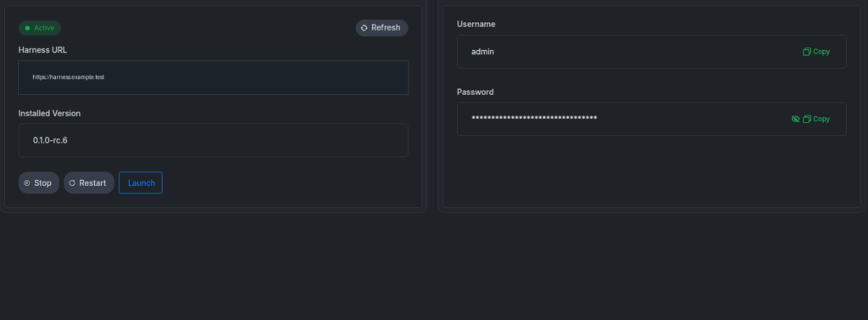This screenshot has height=320, width=868.
Task: Select the Installed Version field showing 0.1.0-rc.6
Action: (x=213, y=140)
